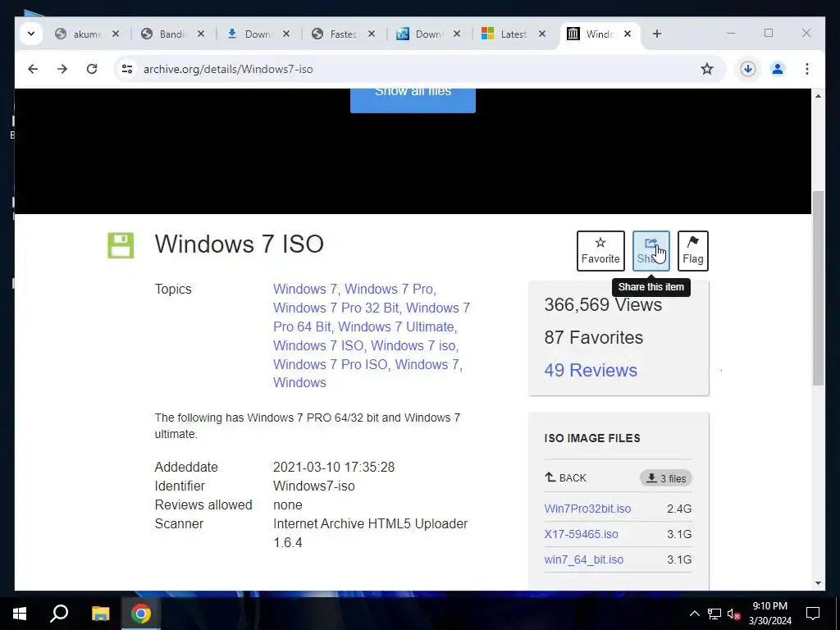Select Addeddate value 2021-03-10 17:35:28
The height and width of the screenshot is (630, 840).
point(334,467)
